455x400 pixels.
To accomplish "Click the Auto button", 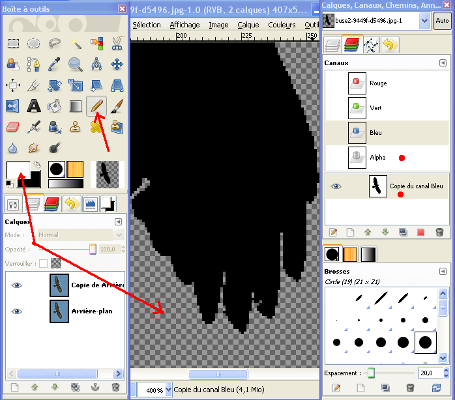I will tap(442, 21).
